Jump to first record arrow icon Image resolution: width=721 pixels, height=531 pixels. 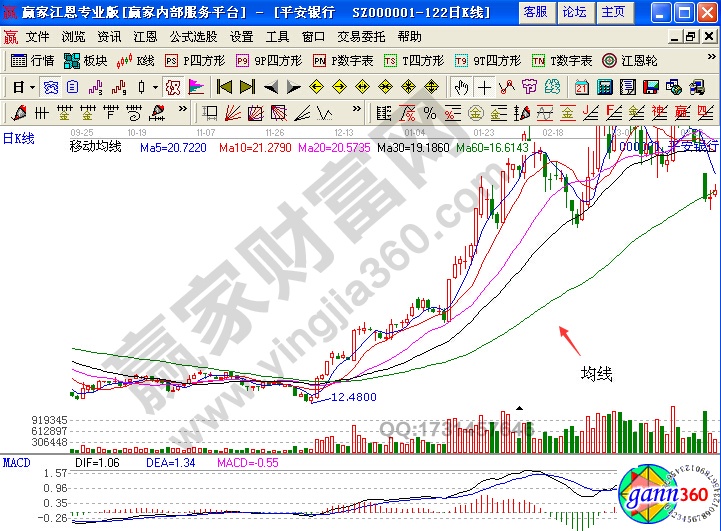click(224, 86)
